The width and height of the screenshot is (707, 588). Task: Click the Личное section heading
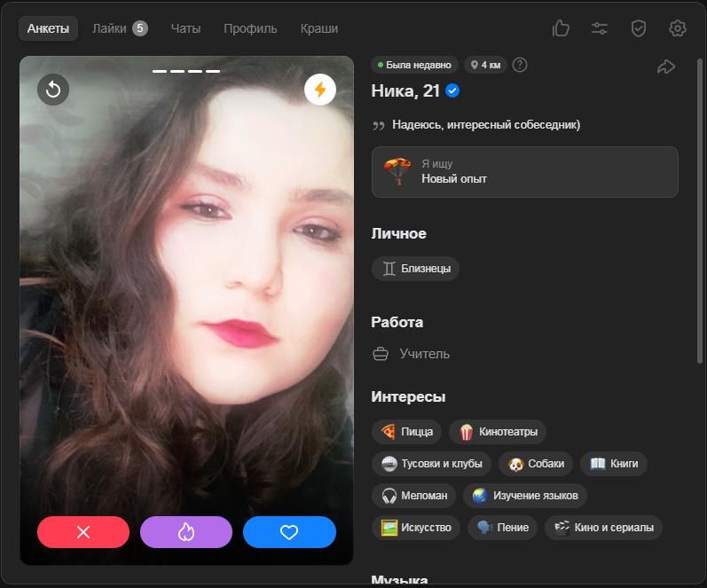398,233
